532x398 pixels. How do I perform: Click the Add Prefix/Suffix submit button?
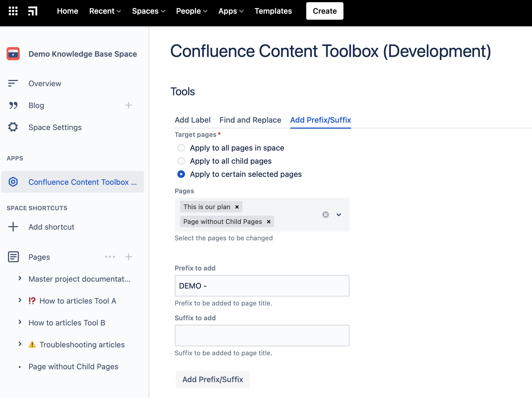213,379
